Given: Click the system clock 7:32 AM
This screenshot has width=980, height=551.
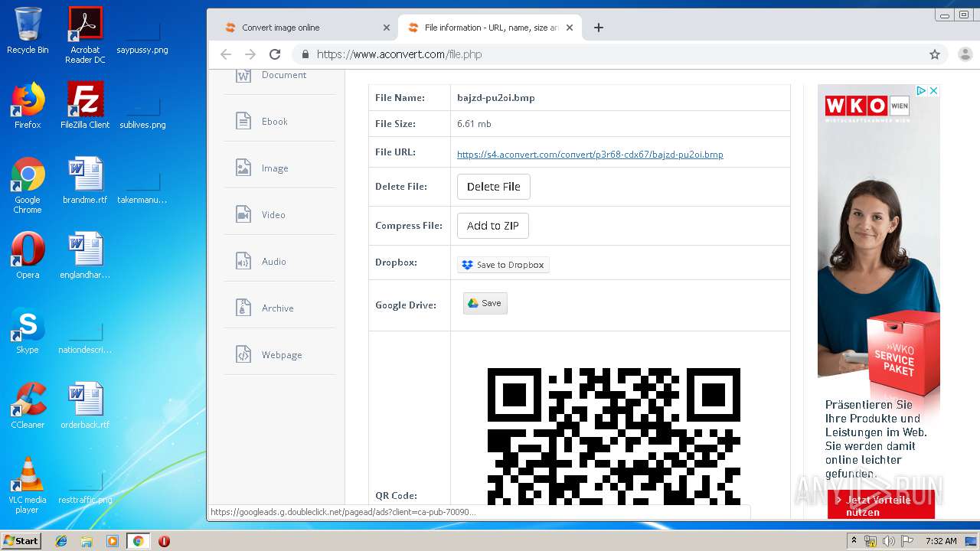Looking at the screenshot, I should (x=941, y=541).
